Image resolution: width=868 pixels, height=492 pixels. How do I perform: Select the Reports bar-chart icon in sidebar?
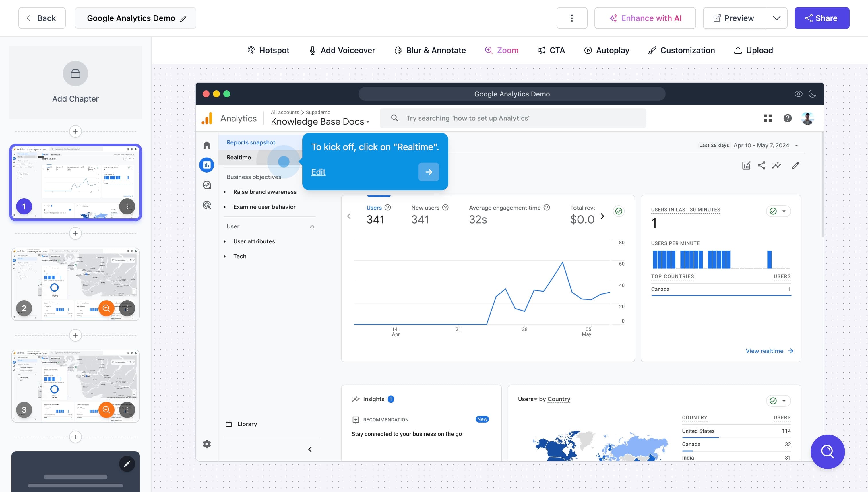(207, 165)
